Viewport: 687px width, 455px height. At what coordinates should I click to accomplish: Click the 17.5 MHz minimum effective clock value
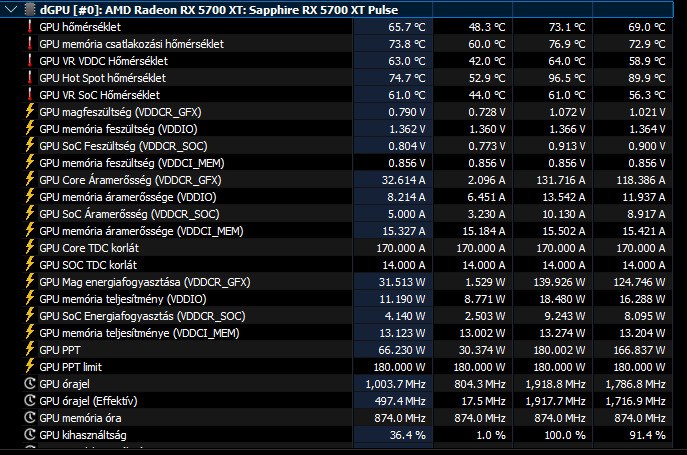pyautogui.click(x=483, y=401)
